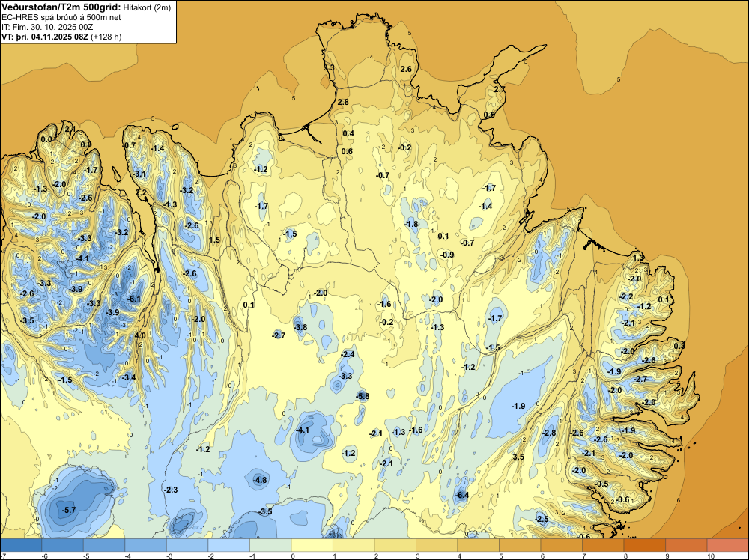Viewport: 749px width, 560px height.
Task: Click the positive 0.5 temperature label
Action: 489,115
